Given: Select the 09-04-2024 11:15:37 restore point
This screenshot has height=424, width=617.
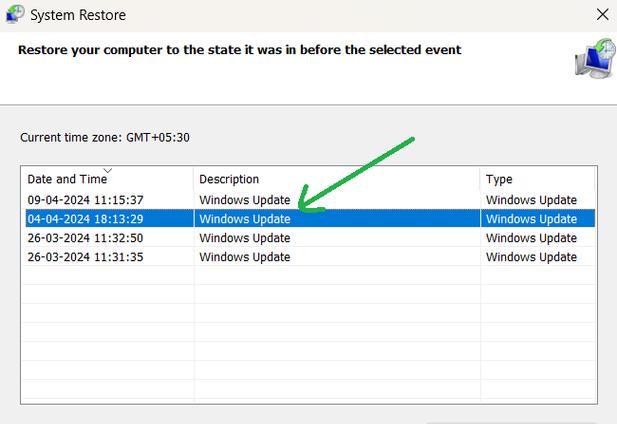Looking at the screenshot, I should tap(310, 200).
